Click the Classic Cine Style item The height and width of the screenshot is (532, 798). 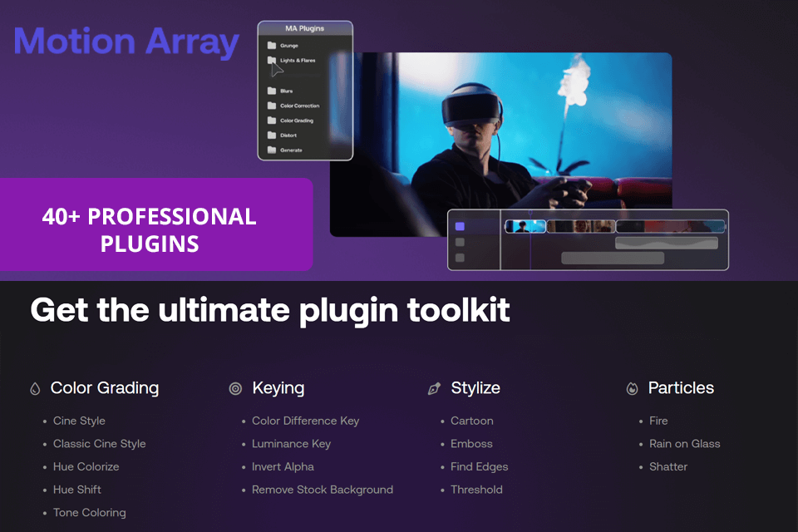point(99,444)
